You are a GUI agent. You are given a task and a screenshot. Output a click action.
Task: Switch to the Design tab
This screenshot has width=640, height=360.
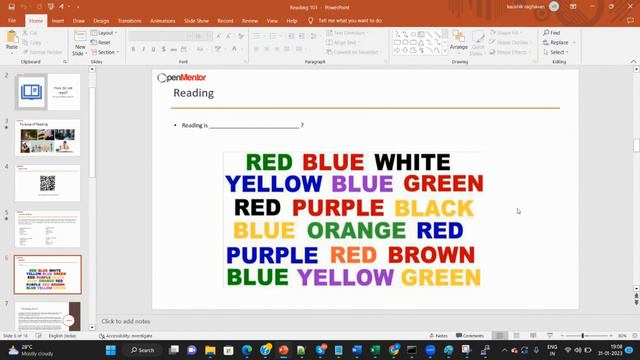pos(101,20)
